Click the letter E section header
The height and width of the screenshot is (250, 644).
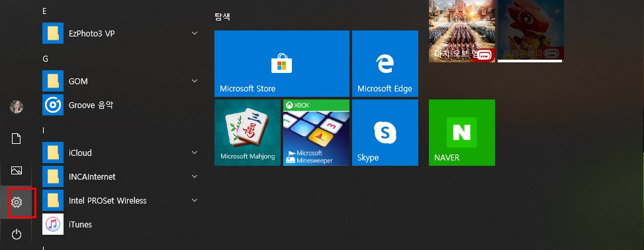point(45,11)
